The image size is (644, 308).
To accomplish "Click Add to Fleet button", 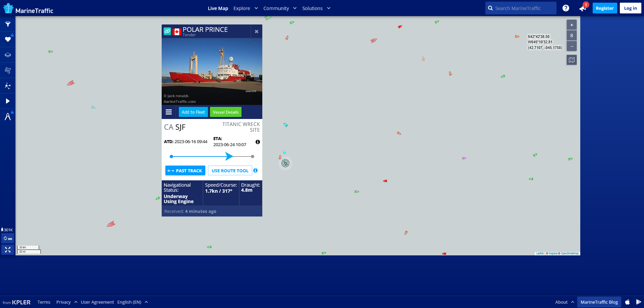I will 193,112.
